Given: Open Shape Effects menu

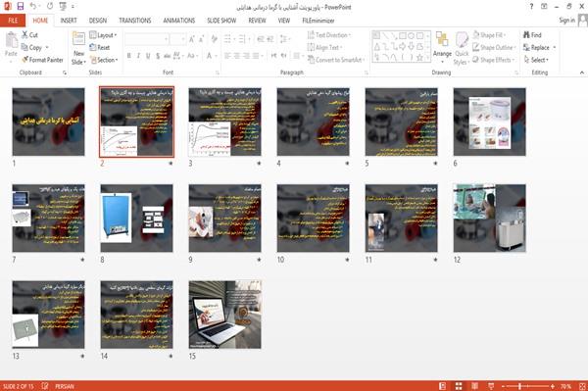Looking at the screenshot, I should [493, 60].
